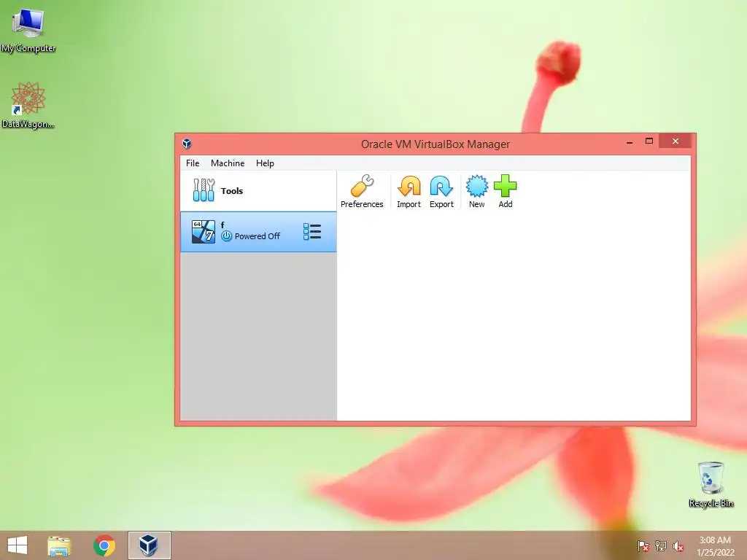Screen dimensions: 747x560
Task: Open File Explorer from taskbar
Action: [59, 545]
